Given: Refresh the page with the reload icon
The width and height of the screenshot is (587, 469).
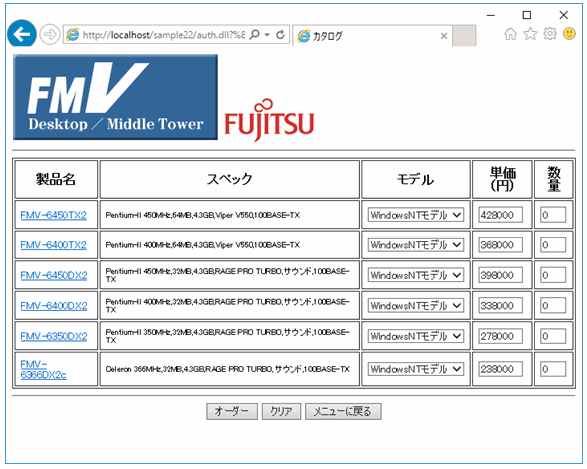Looking at the screenshot, I should pos(280,35).
